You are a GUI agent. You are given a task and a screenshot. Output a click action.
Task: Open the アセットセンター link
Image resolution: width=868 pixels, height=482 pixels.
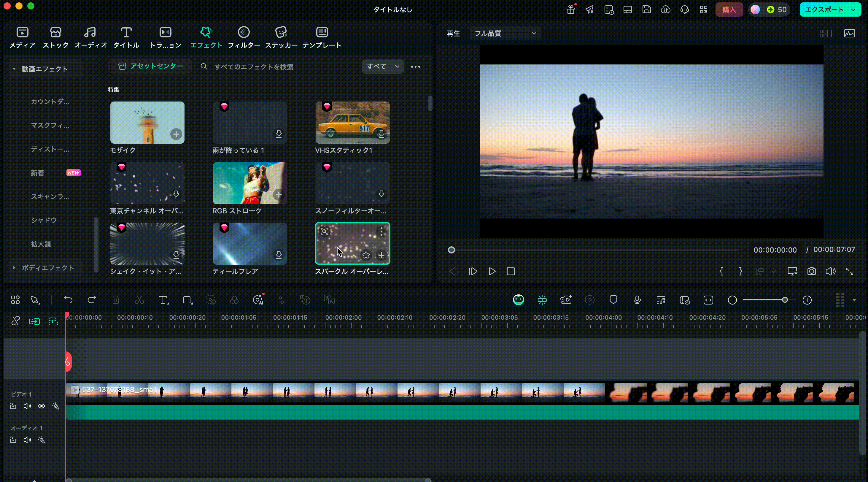[x=151, y=66]
